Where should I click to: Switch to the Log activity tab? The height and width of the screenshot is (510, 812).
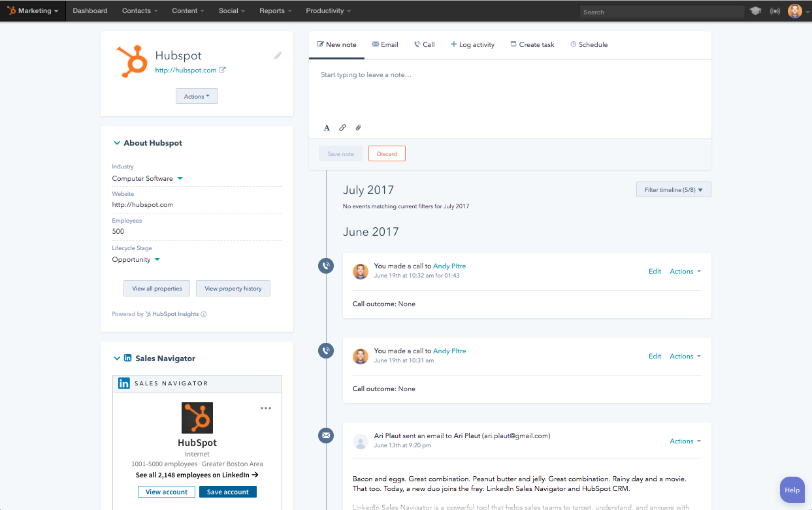pos(472,44)
